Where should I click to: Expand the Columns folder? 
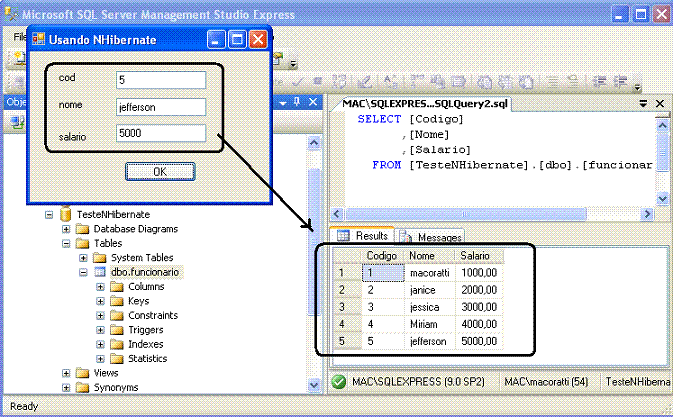pos(100,287)
